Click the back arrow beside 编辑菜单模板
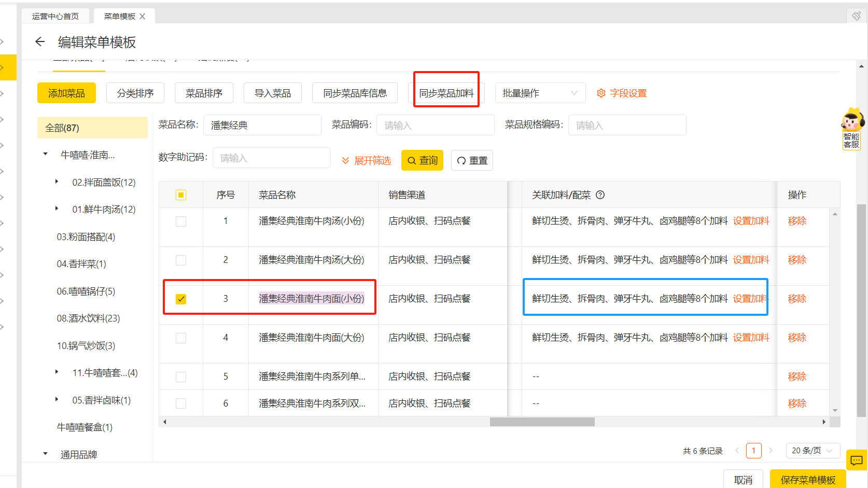 [40, 41]
